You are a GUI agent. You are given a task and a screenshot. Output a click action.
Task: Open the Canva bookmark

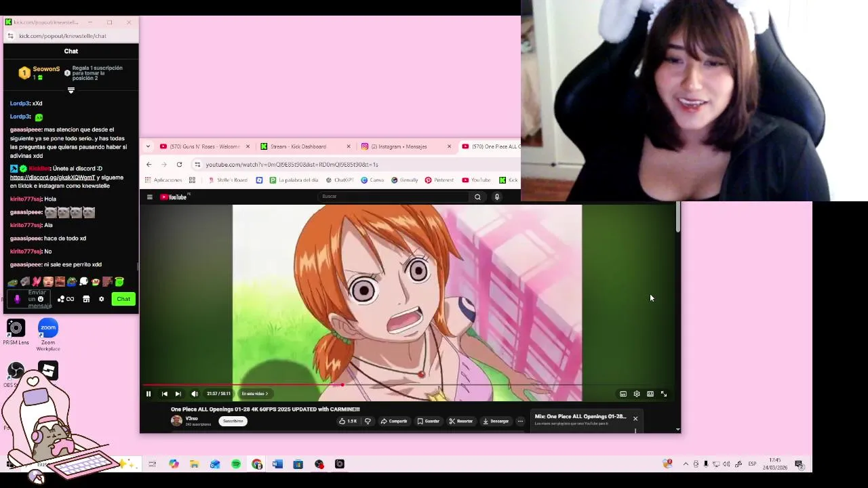tap(372, 180)
